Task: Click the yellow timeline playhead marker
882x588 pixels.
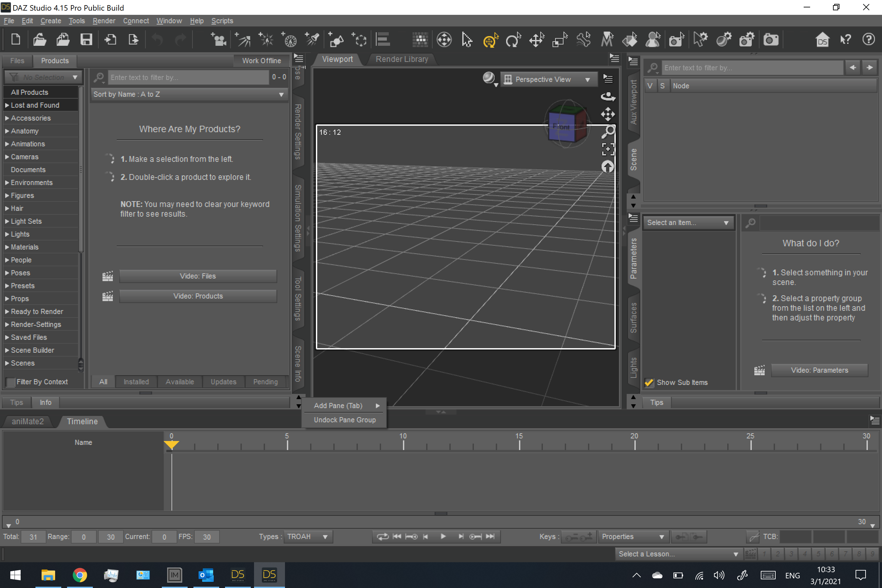Action: [171, 444]
